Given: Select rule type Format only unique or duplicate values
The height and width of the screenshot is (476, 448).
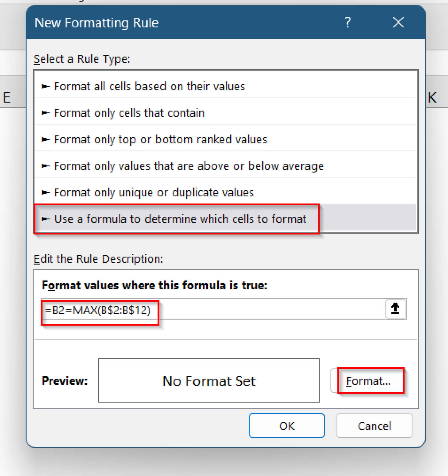Looking at the screenshot, I should (154, 192).
